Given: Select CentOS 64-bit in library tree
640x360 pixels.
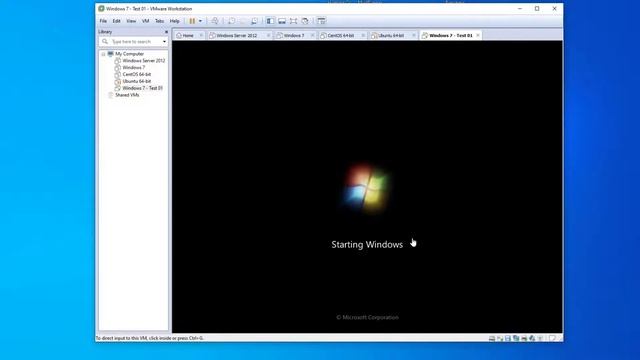Looking at the screenshot, I should [x=136, y=74].
